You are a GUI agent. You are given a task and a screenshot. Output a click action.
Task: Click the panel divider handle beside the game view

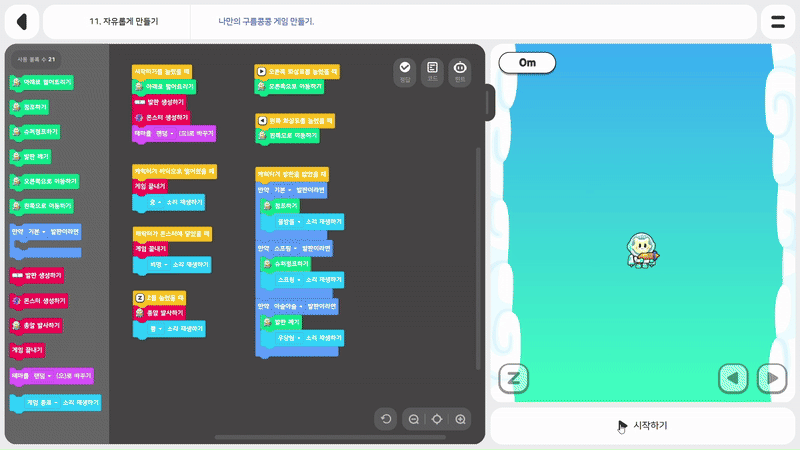(x=489, y=103)
